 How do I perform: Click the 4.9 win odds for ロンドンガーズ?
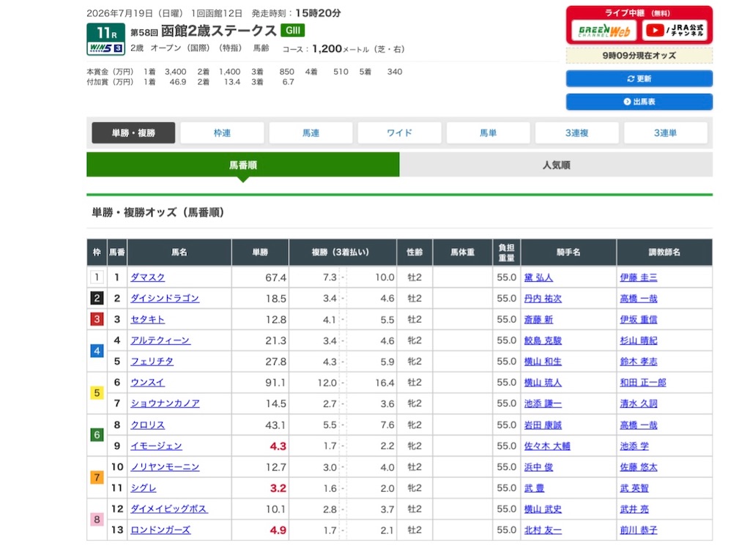pos(278,530)
